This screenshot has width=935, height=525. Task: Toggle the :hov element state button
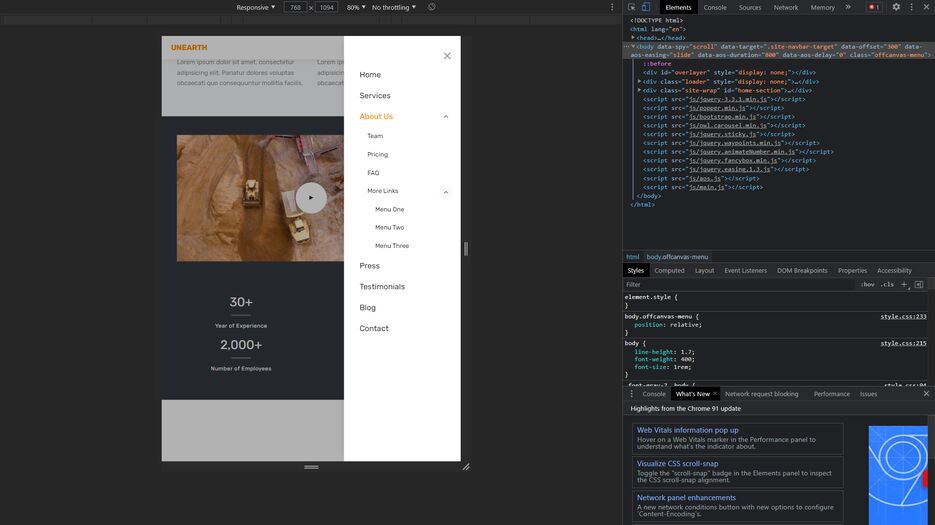[x=868, y=285]
